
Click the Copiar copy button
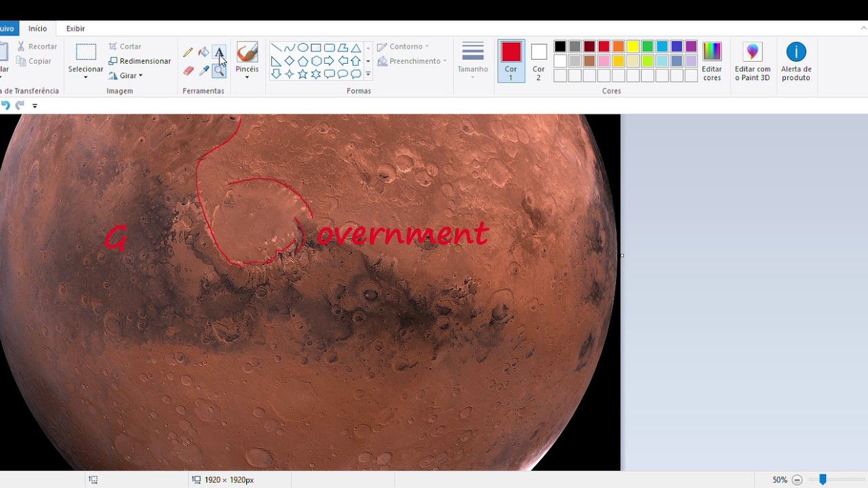(34, 61)
